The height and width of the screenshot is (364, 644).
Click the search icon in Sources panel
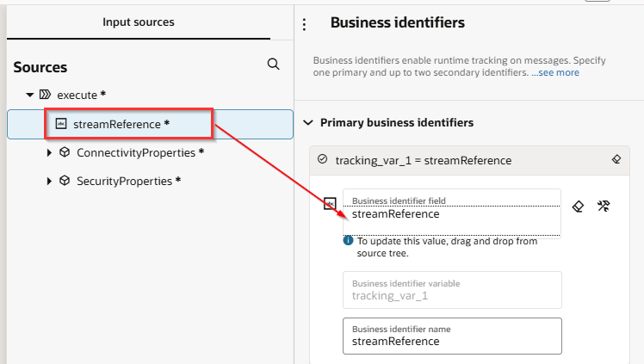[273, 65]
